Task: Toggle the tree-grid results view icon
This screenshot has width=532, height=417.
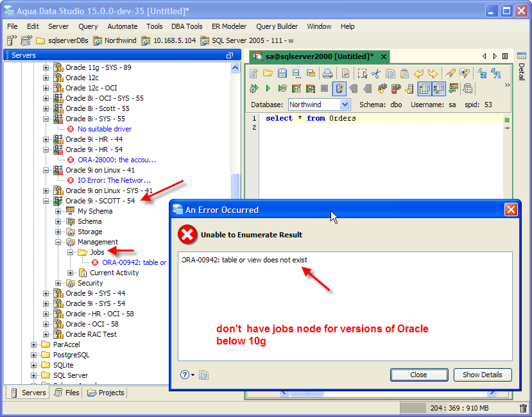Action: [x=439, y=89]
